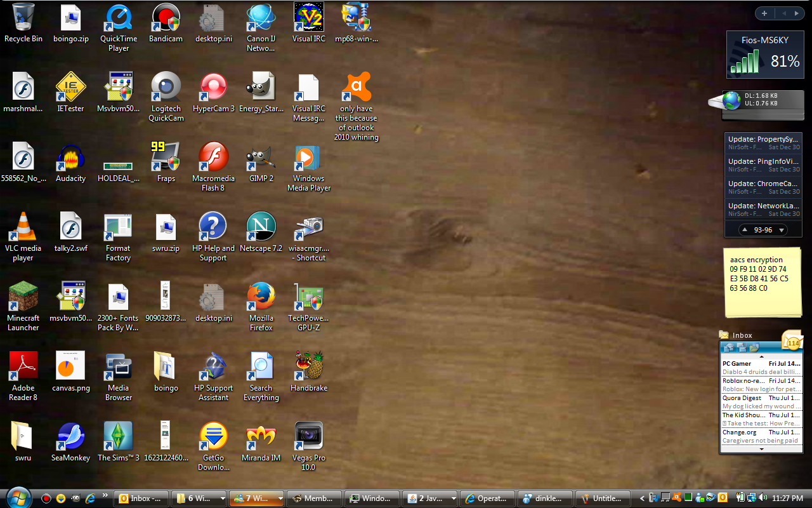Click the aacs encryption sticky note
The image size is (812, 508).
click(x=763, y=283)
